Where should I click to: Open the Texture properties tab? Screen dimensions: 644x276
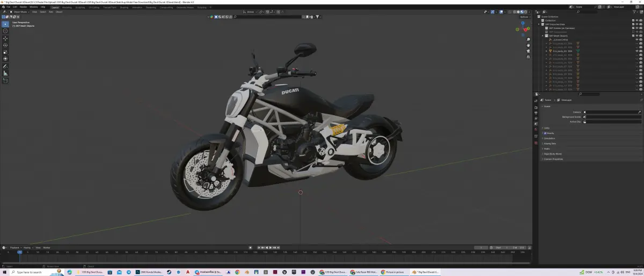click(536, 143)
